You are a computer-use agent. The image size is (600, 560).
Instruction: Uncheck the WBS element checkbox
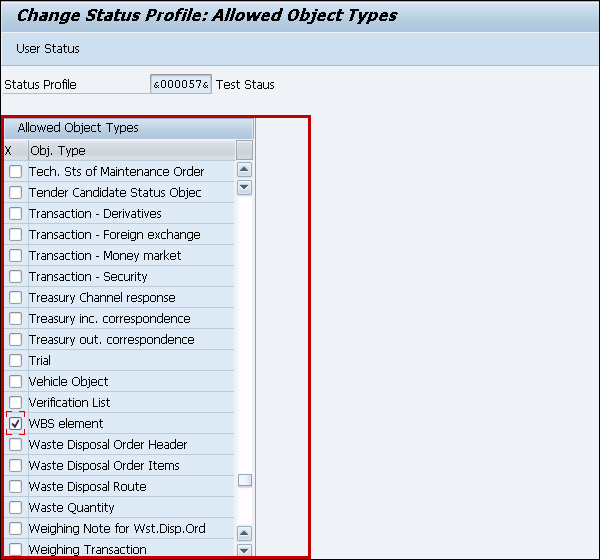tap(16, 424)
